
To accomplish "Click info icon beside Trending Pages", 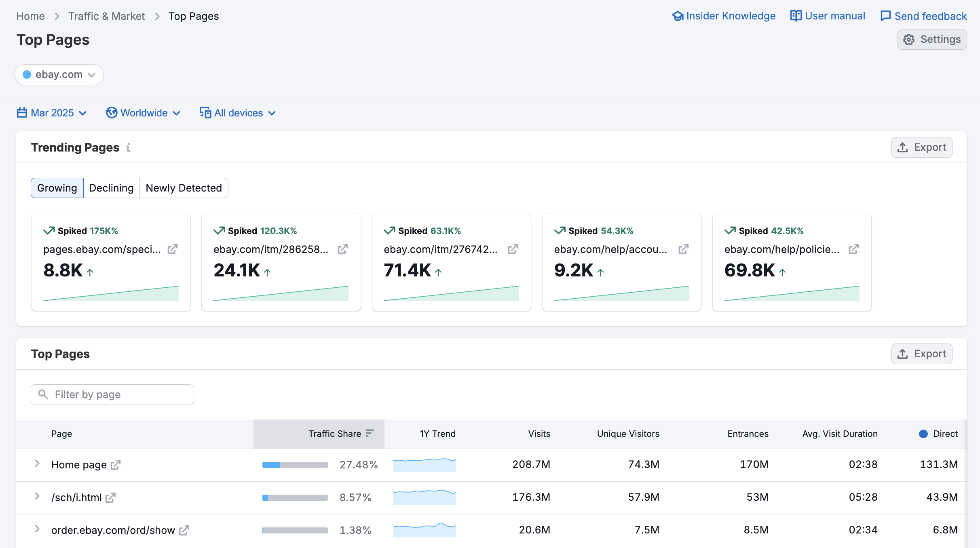I will tap(128, 148).
